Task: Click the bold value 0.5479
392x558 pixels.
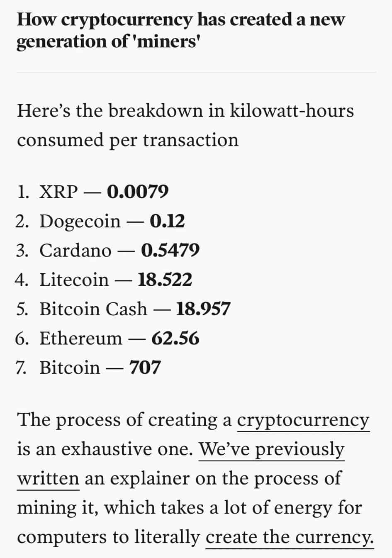Action: click(x=170, y=250)
